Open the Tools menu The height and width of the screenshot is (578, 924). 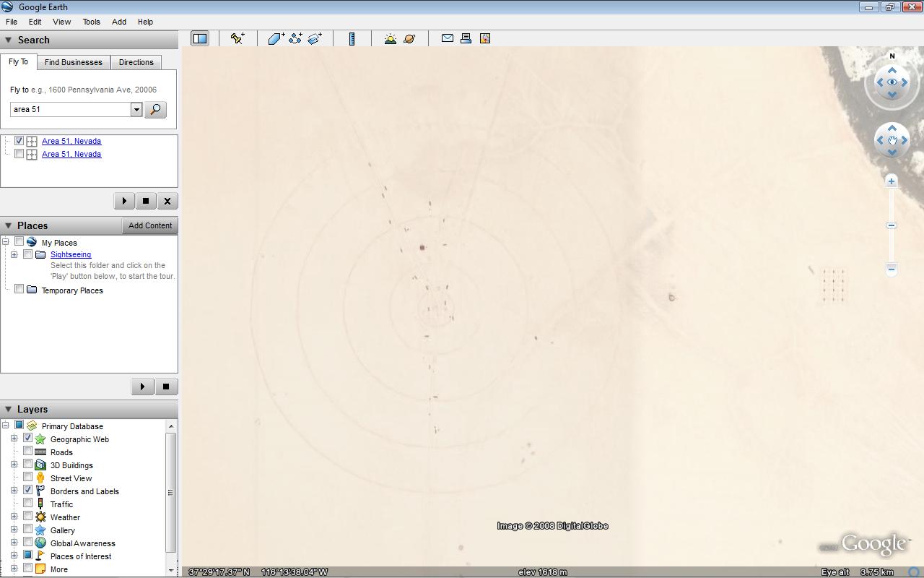91,22
